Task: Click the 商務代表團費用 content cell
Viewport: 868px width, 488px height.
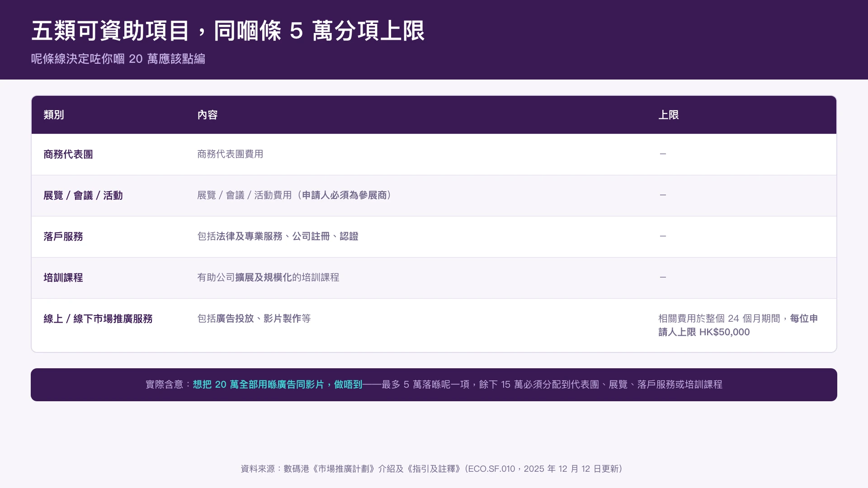Action: 230,154
